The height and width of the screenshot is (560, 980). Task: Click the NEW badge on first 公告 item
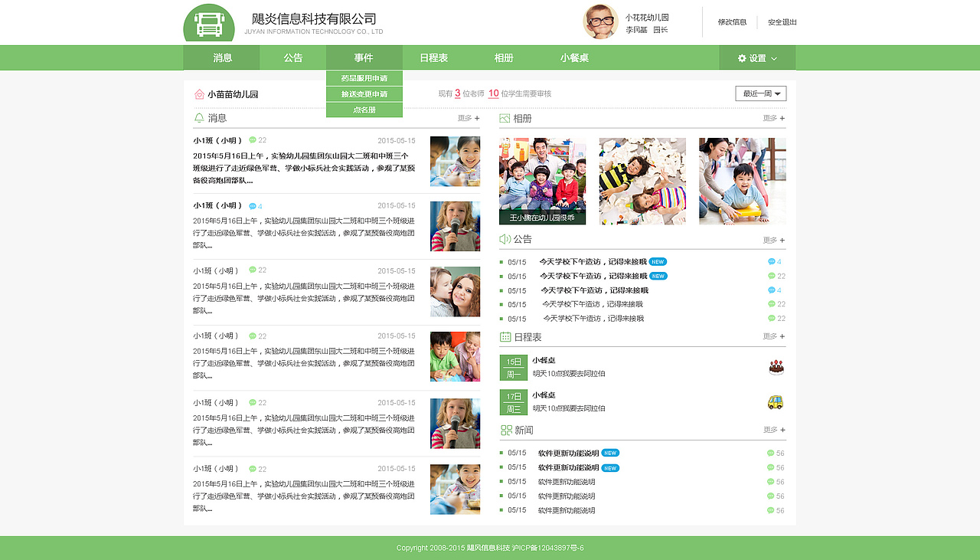click(658, 261)
